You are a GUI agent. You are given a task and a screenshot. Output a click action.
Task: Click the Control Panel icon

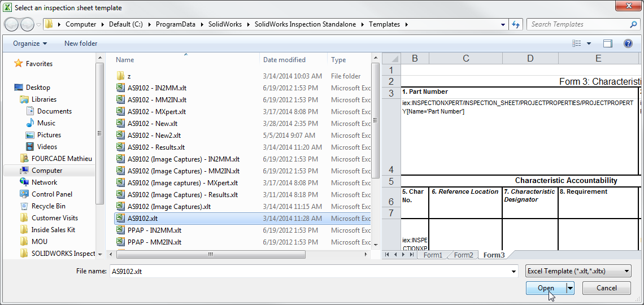[24, 194]
